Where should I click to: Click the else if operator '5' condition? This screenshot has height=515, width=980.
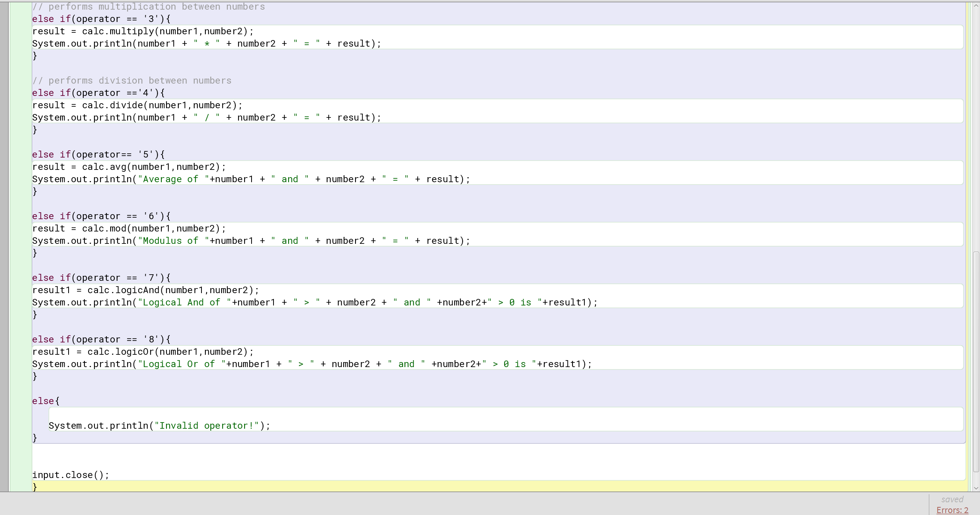(x=98, y=154)
